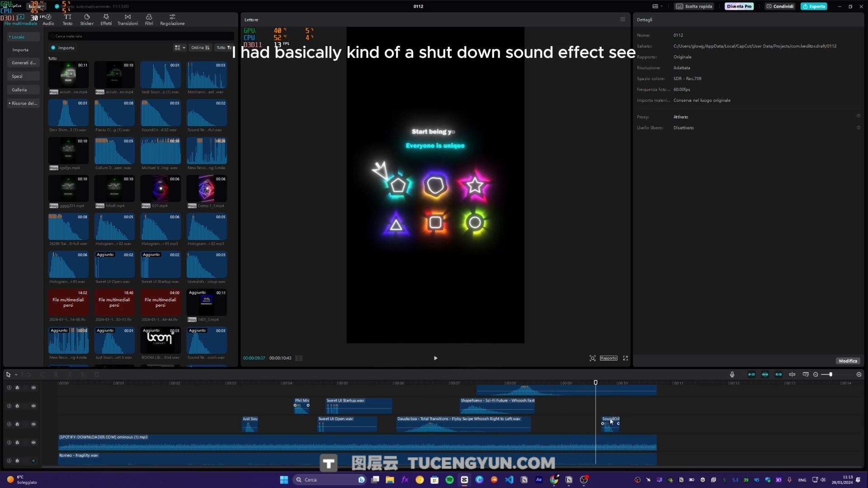Click the Diventa Pro button

coord(739,6)
